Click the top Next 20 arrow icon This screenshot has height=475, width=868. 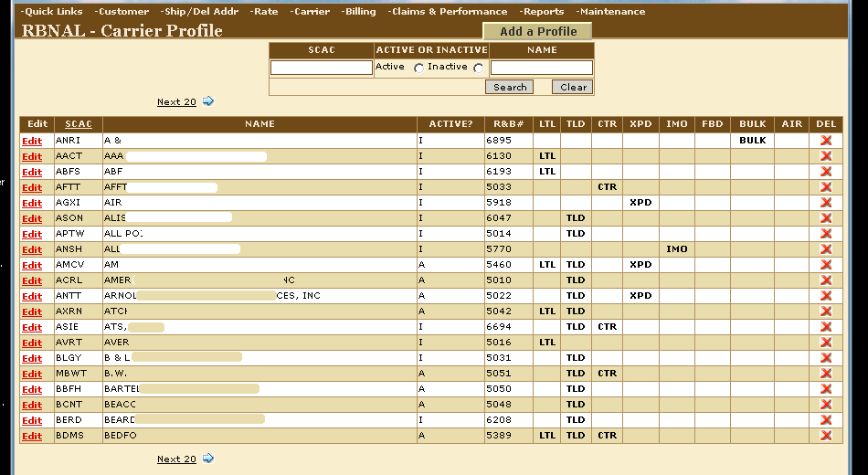click(x=208, y=101)
